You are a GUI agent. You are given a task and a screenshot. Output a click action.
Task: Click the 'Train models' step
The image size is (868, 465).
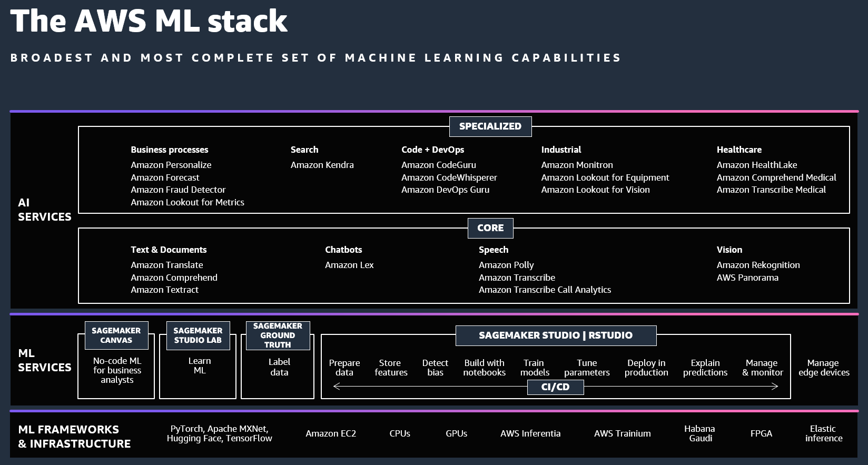(x=535, y=368)
